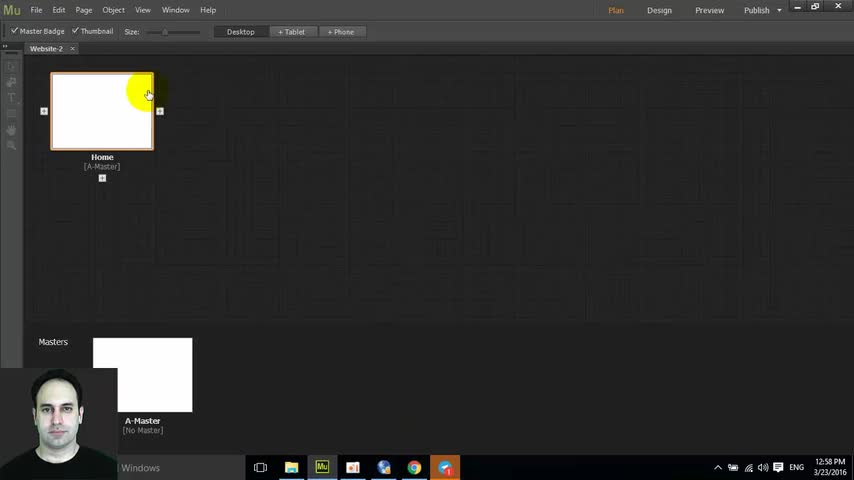854x480 pixels.
Task: Switch to Preview mode
Action: (x=710, y=10)
